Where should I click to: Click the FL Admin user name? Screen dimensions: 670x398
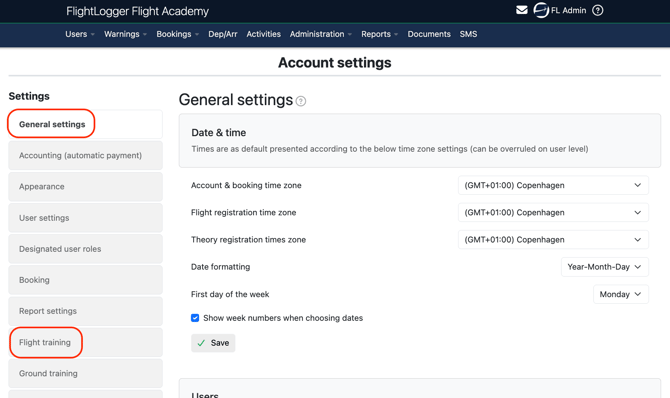(568, 10)
